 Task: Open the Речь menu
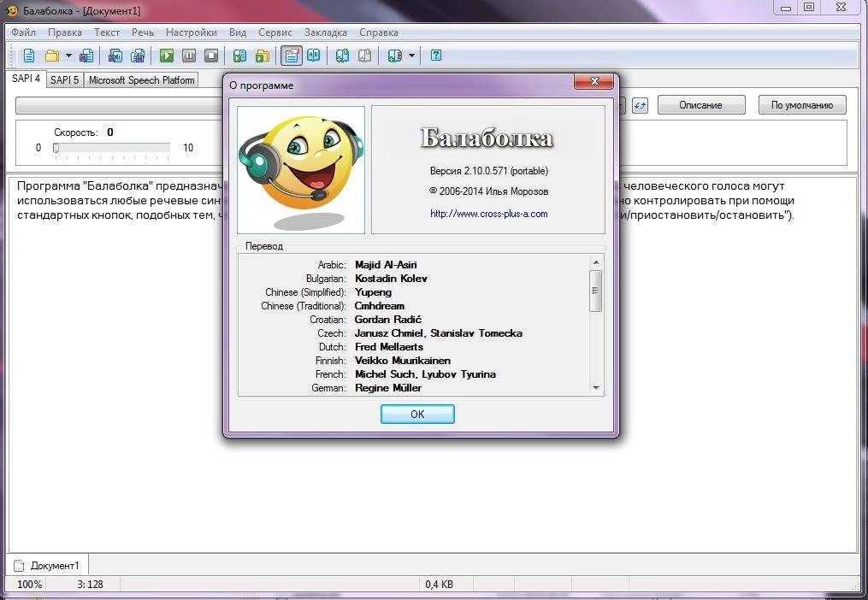click(143, 32)
